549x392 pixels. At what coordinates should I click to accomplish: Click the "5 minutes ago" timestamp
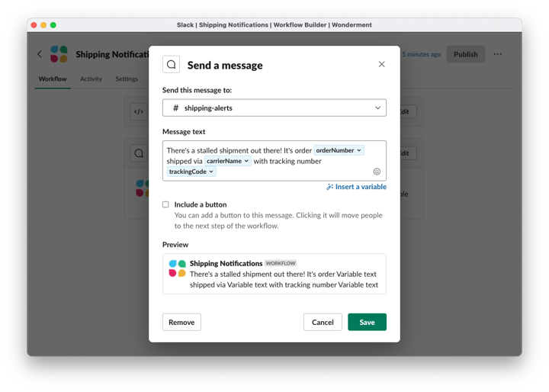pyautogui.click(x=421, y=54)
